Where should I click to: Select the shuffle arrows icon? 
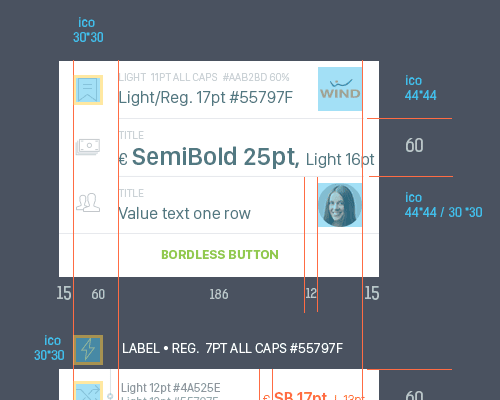pyautogui.click(x=88, y=391)
